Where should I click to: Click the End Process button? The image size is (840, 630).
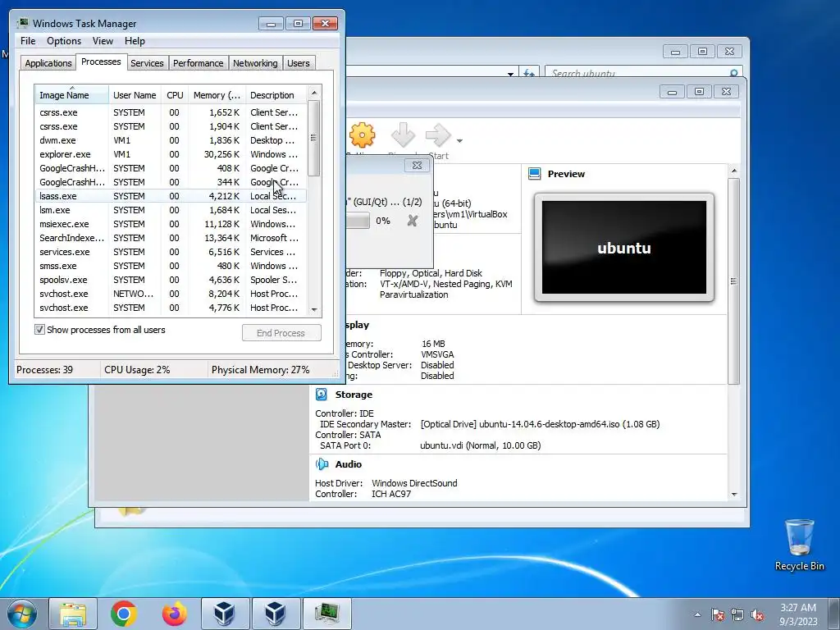click(x=281, y=333)
